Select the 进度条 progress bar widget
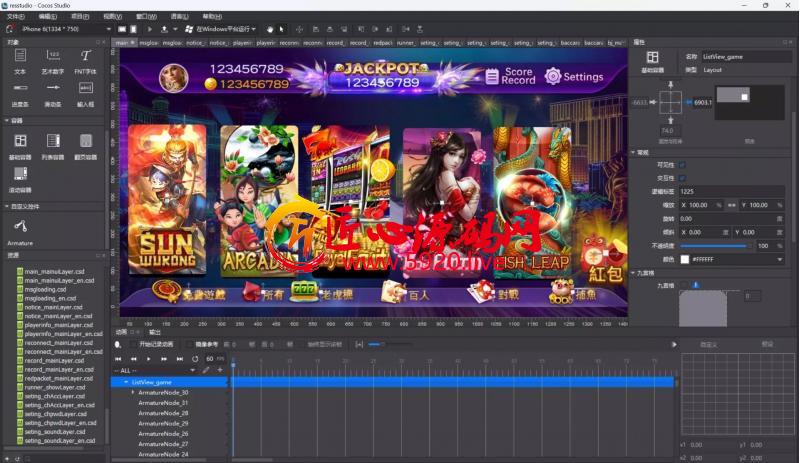This screenshot has width=800, height=463. (x=20, y=88)
